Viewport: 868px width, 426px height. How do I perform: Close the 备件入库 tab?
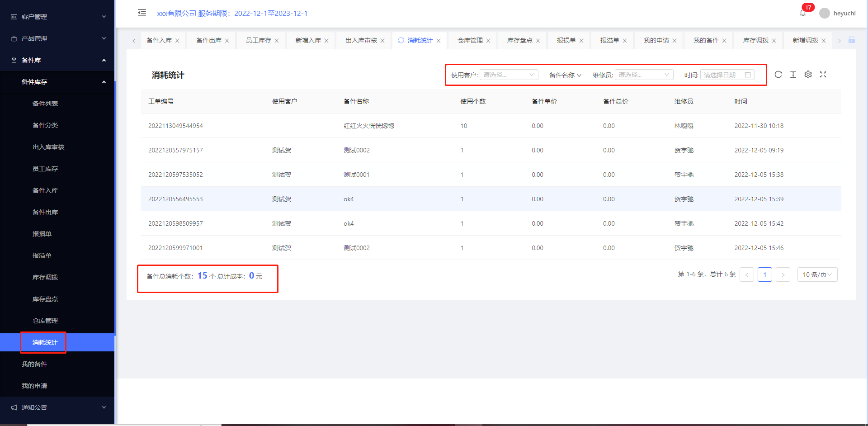[x=177, y=41]
